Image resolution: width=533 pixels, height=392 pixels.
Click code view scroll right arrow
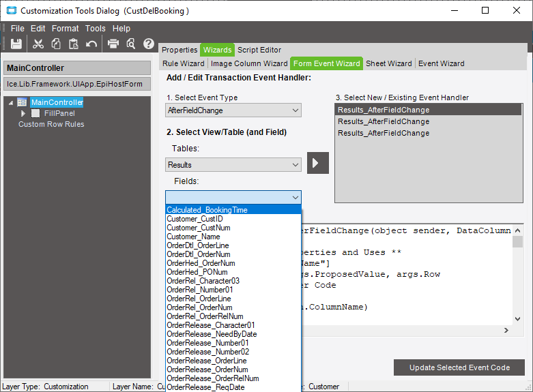pyautogui.click(x=506, y=330)
